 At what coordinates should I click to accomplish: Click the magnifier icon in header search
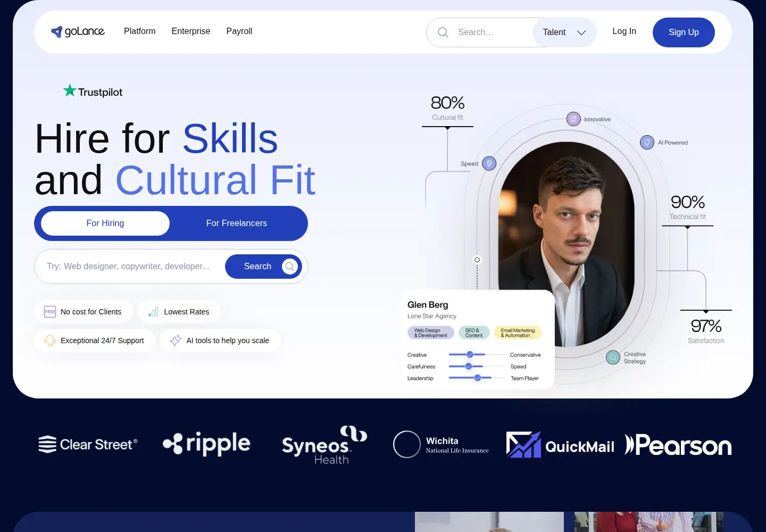click(443, 32)
